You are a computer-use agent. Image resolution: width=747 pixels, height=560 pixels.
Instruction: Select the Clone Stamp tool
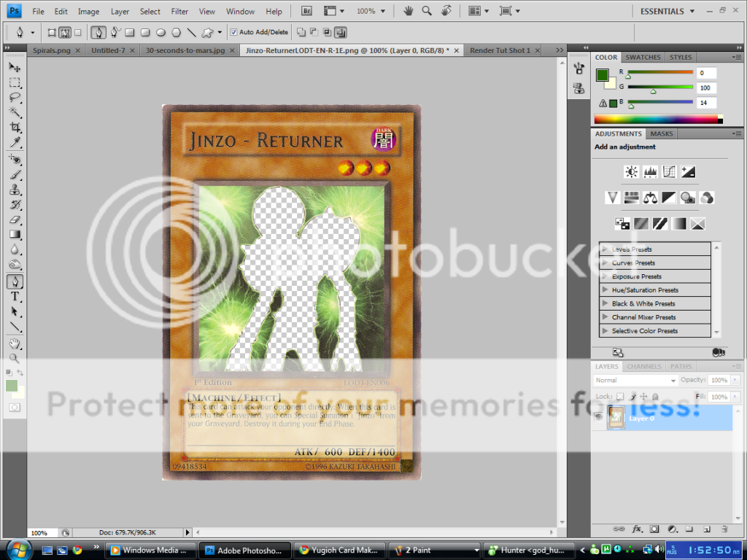coord(15,188)
